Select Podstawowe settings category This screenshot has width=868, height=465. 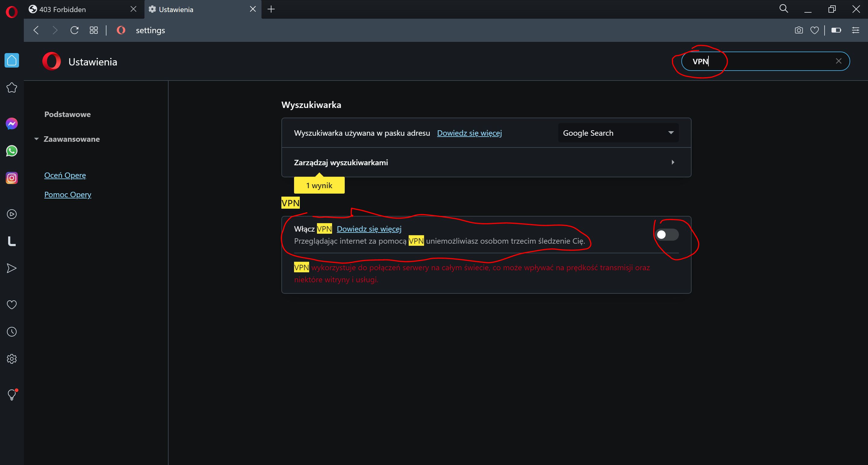pyautogui.click(x=67, y=114)
